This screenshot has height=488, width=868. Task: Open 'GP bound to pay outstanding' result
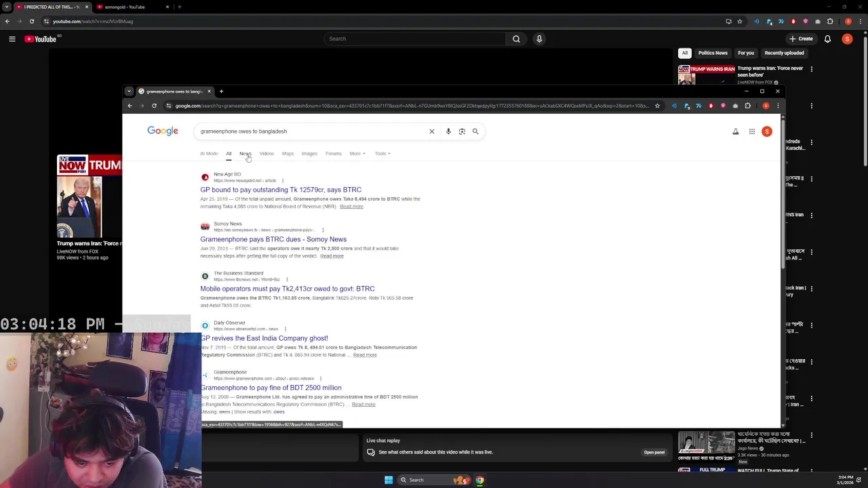[x=281, y=190]
